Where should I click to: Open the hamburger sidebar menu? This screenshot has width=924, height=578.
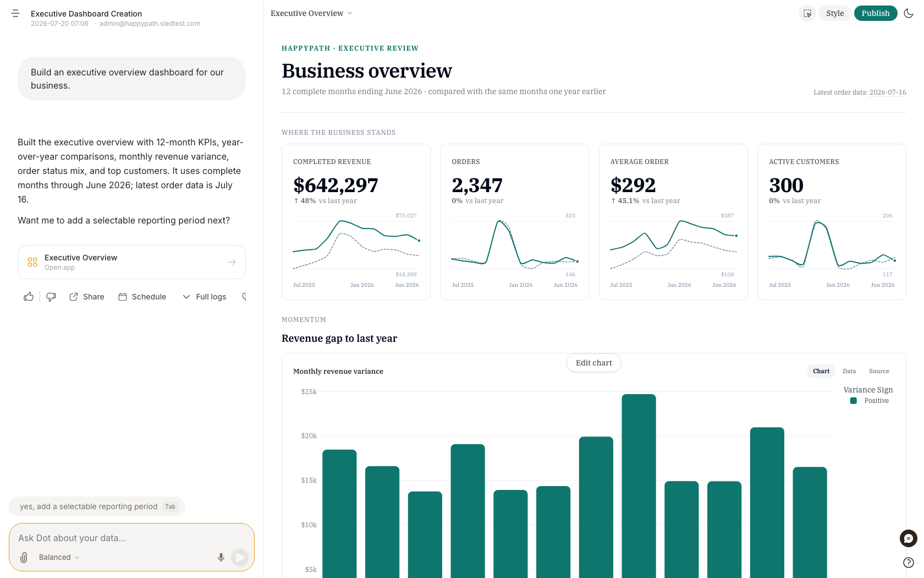[x=15, y=13]
